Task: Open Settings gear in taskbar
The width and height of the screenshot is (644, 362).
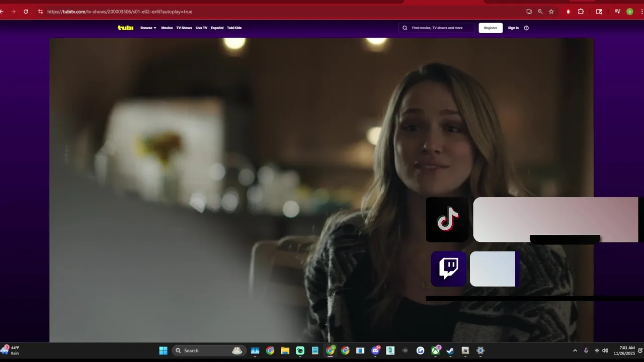Action: 480,350
